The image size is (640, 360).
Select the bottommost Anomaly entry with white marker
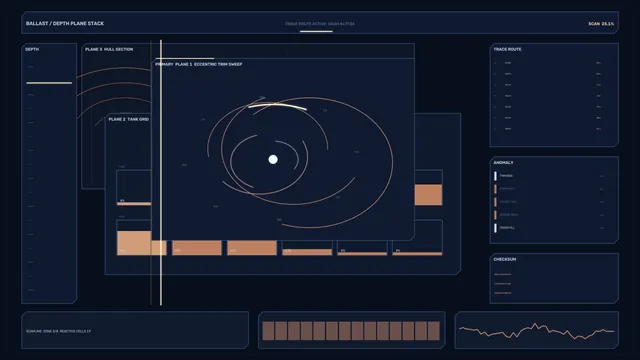[549, 228]
